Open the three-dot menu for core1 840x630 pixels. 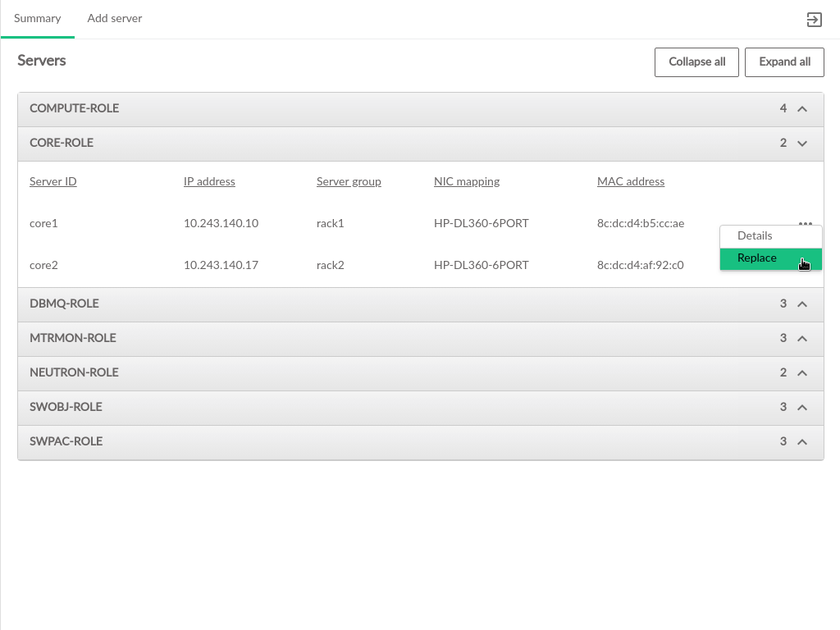click(805, 223)
